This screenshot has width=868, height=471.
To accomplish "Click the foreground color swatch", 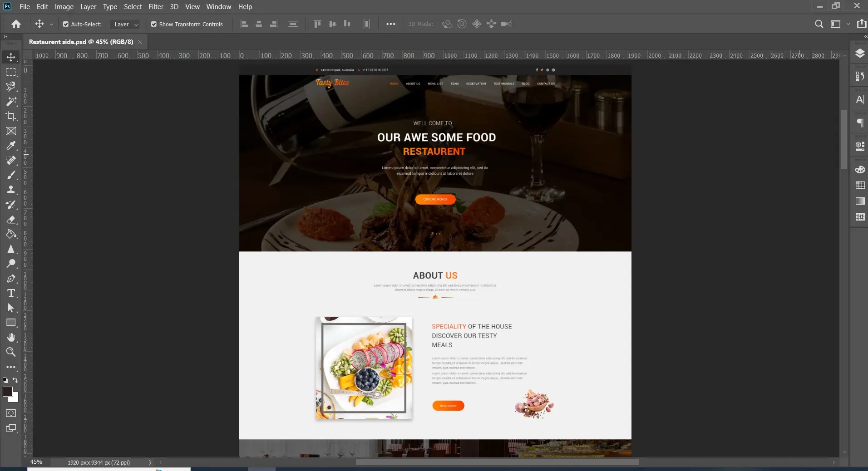I will pos(8,392).
